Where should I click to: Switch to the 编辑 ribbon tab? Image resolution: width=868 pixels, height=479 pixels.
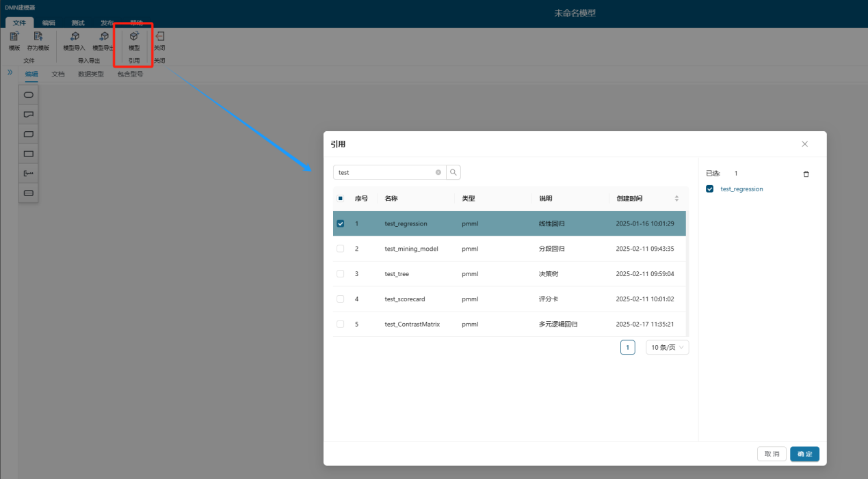(x=49, y=23)
